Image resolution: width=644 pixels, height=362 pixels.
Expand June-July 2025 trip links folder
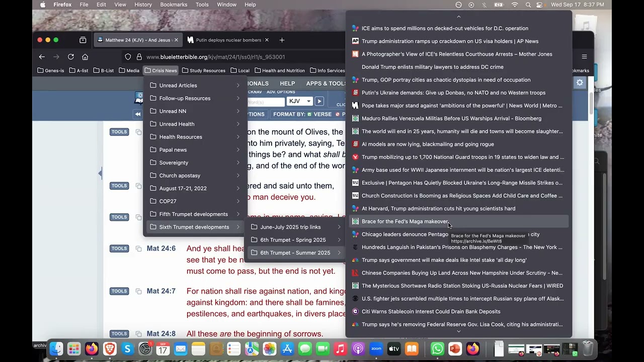click(x=296, y=227)
